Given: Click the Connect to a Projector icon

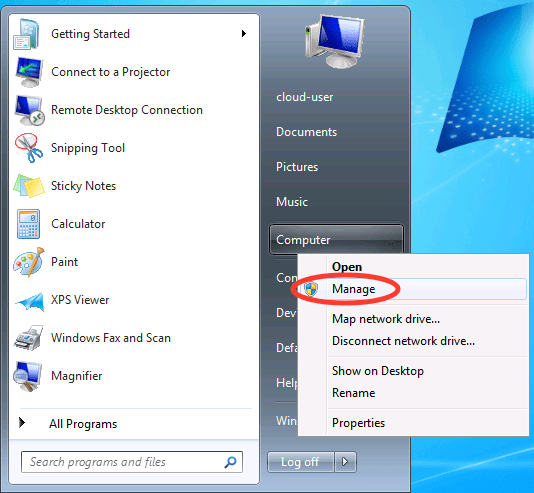Looking at the screenshot, I should (x=29, y=72).
